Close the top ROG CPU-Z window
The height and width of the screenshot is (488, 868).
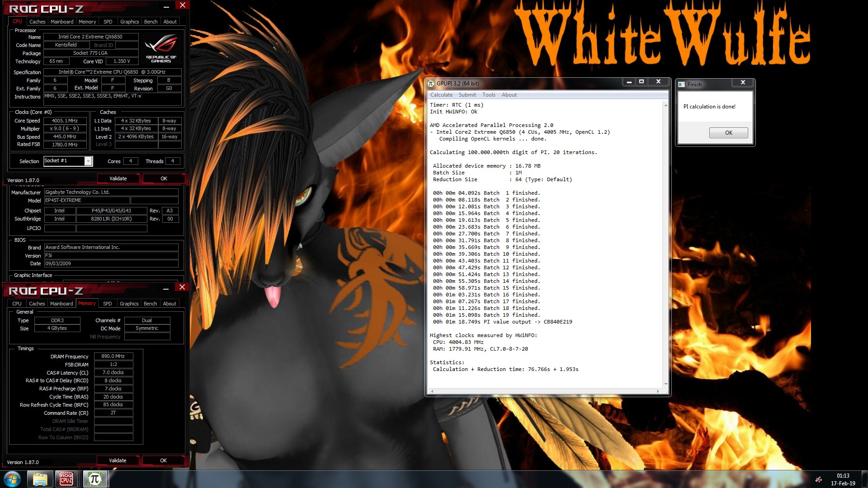point(182,5)
